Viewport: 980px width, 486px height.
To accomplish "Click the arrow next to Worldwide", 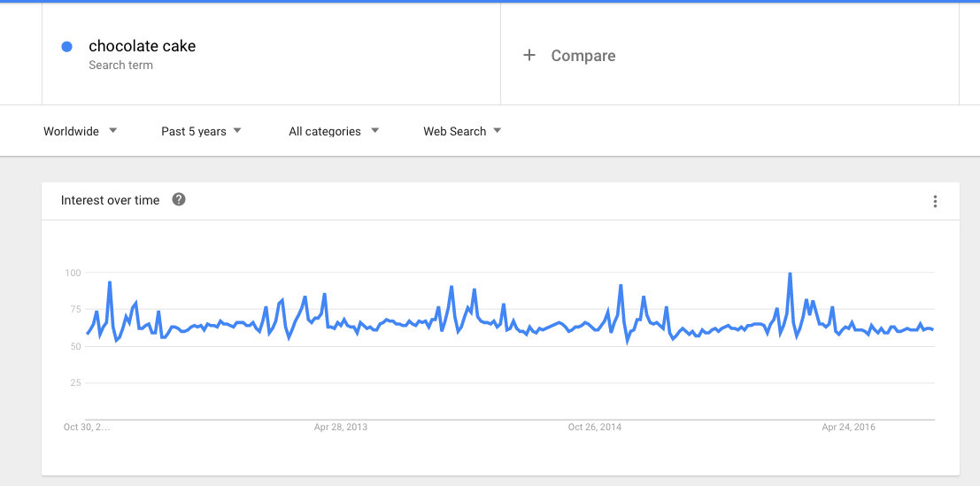I will click(x=112, y=130).
